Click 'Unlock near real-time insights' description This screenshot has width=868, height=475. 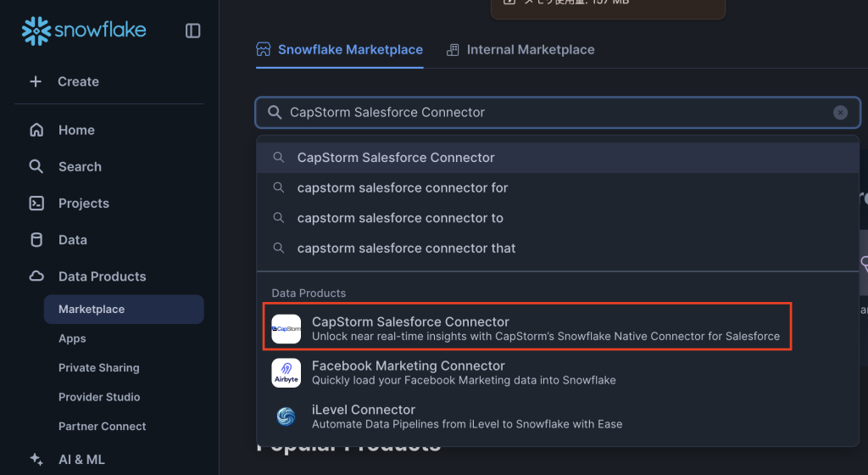pyautogui.click(x=545, y=336)
